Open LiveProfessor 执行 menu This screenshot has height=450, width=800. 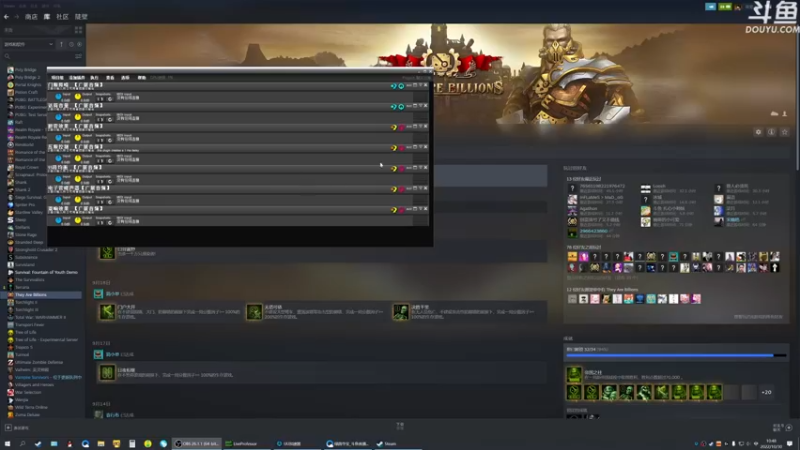94,78
